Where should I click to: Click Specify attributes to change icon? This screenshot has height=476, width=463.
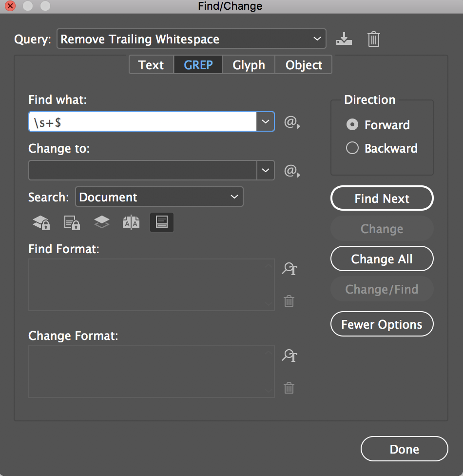tap(289, 356)
